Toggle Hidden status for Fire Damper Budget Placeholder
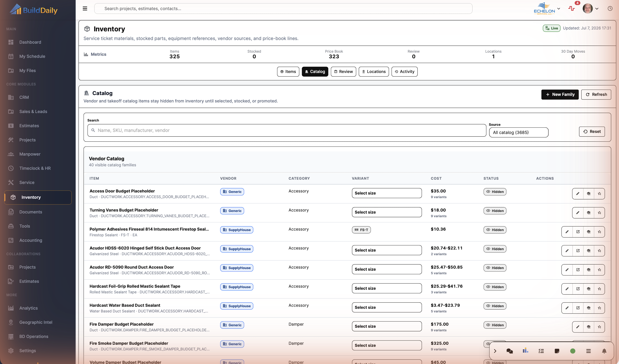 (495, 325)
